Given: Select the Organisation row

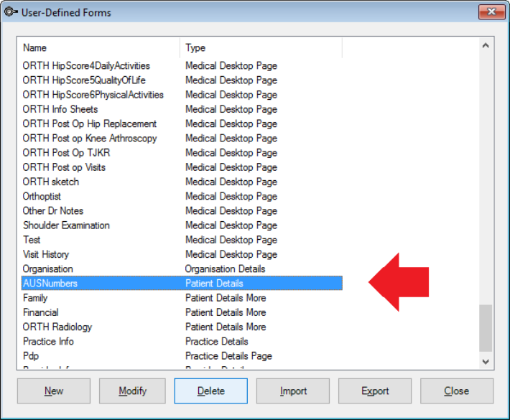Looking at the screenshot, I should pyautogui.click(x=182, y=269).
